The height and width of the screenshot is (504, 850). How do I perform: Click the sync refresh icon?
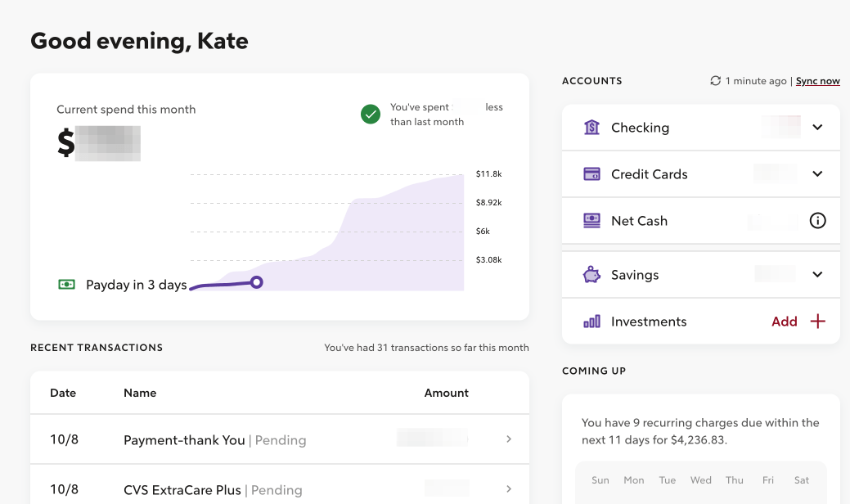tap(716, 81)
